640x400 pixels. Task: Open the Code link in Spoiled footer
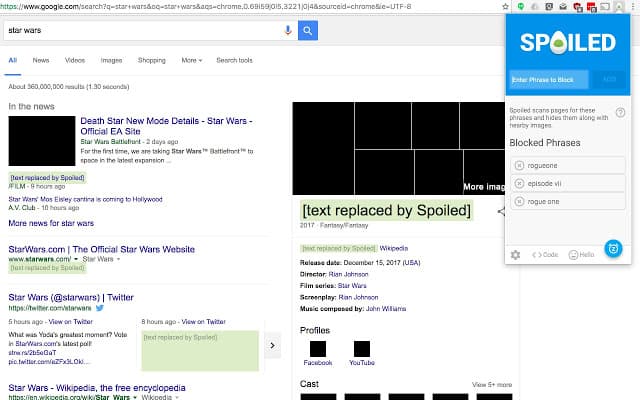(545, 255)
